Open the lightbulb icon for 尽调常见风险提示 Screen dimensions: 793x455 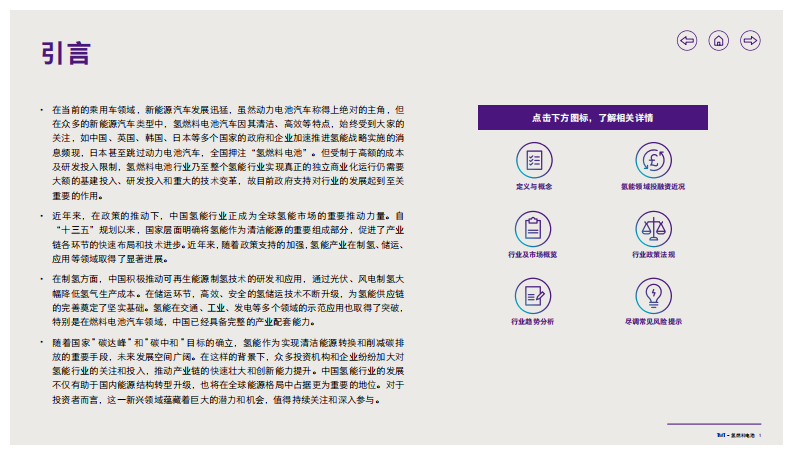tap(653, 296)
